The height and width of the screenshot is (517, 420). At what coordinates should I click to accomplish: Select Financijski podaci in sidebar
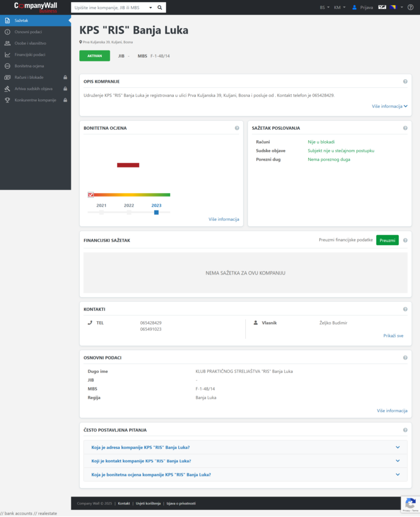[35, 55]
